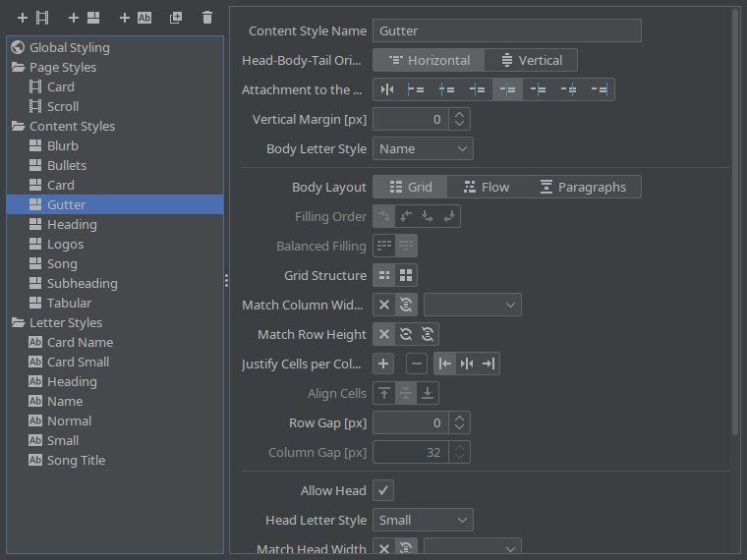Click the add content style button
Viewport: 747px width, 560px height.
84,18
